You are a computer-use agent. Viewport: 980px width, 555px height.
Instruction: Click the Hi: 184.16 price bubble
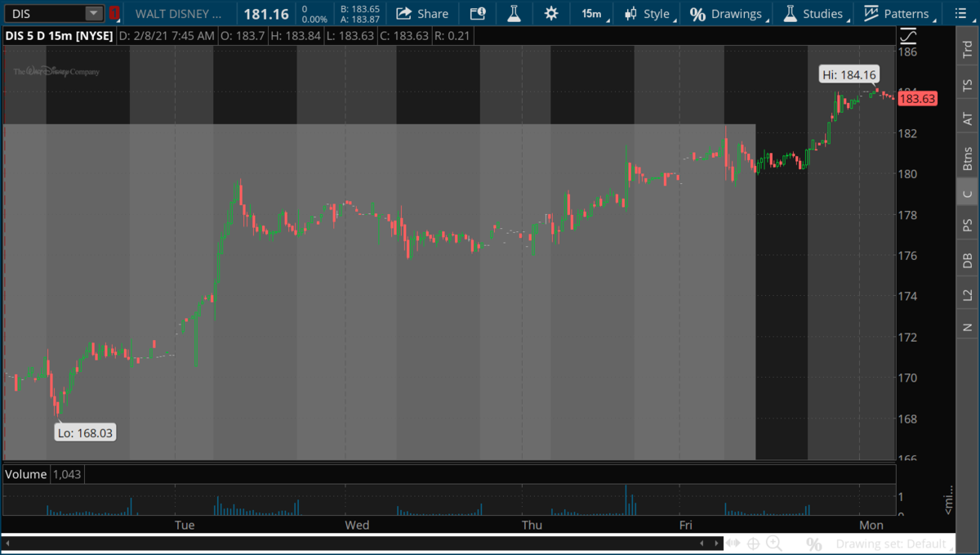(849, 75)
